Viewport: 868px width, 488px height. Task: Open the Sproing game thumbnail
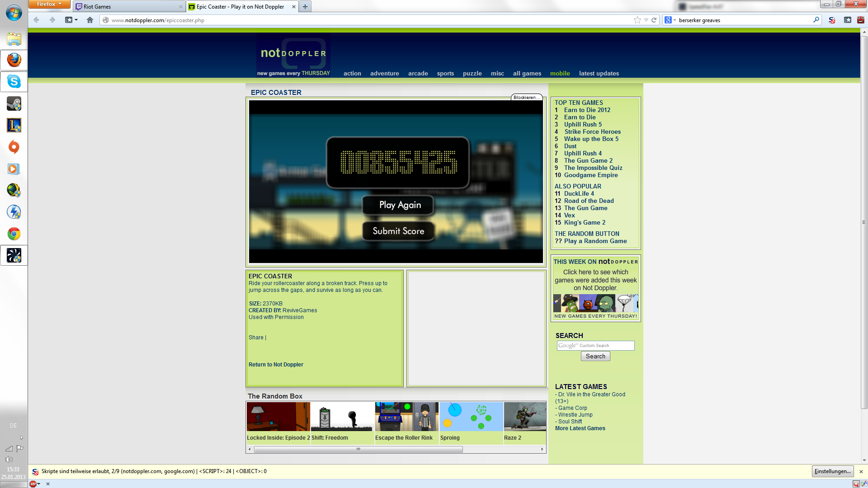(471, 417)
